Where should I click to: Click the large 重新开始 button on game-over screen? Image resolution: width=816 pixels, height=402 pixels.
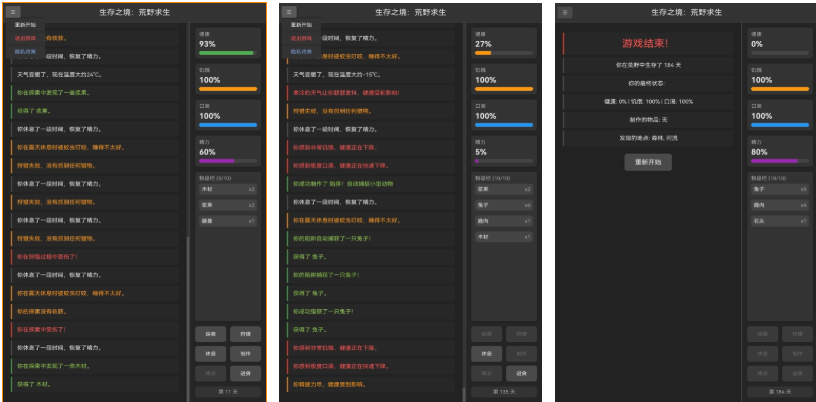(648, 162)
